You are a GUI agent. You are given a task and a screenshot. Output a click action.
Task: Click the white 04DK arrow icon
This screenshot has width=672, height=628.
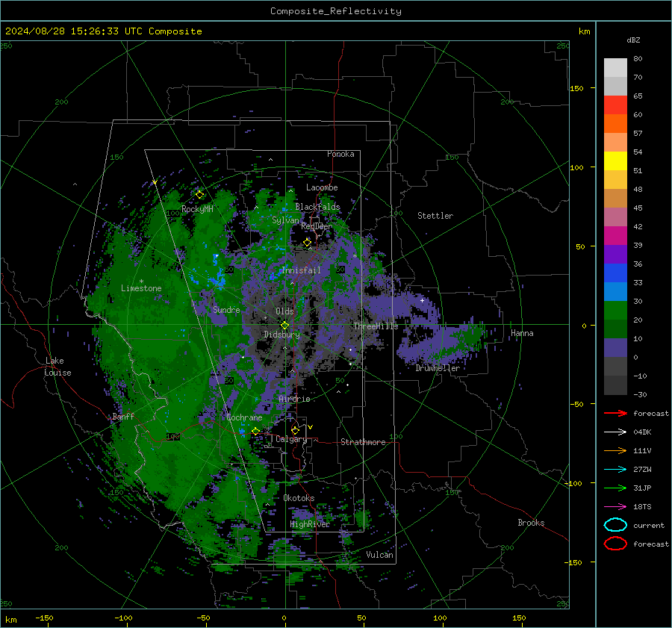point(615,432)
